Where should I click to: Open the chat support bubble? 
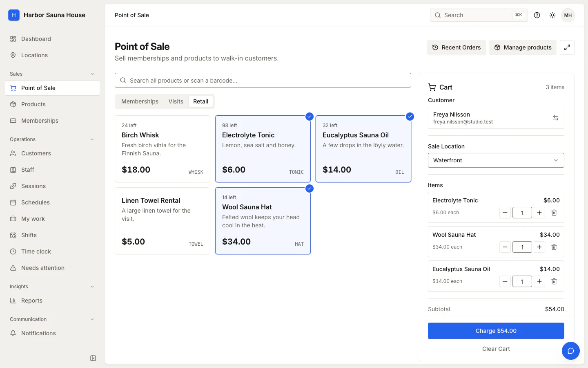click(571, 351)
